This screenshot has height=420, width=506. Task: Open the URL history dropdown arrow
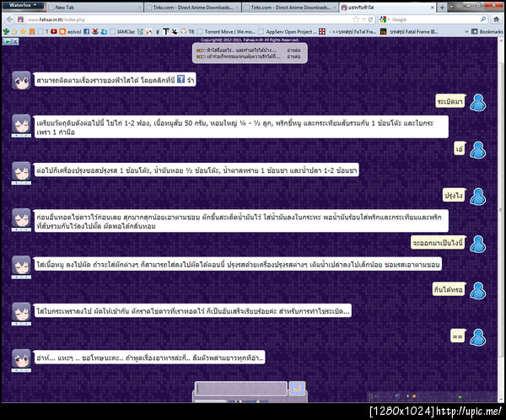363,19
